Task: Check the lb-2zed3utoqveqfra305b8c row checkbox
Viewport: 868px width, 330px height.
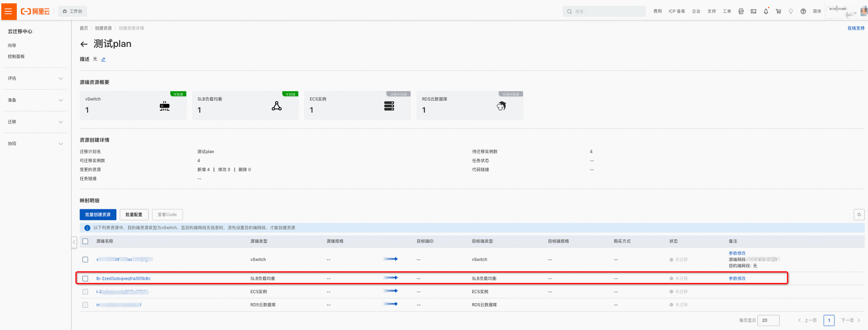Action: click(x=85, y=278)
